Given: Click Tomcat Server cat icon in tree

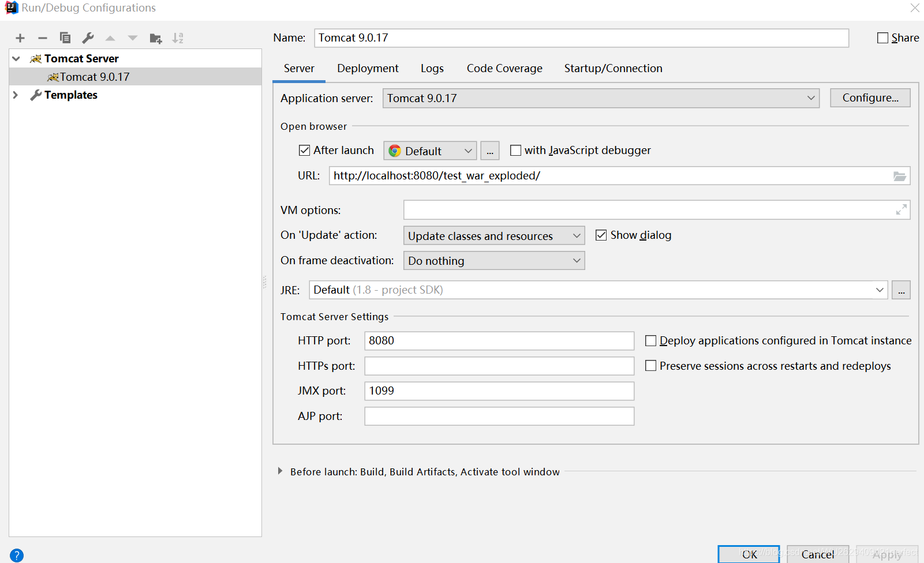Looking at the screenshot, I should [x=36, y=59].
